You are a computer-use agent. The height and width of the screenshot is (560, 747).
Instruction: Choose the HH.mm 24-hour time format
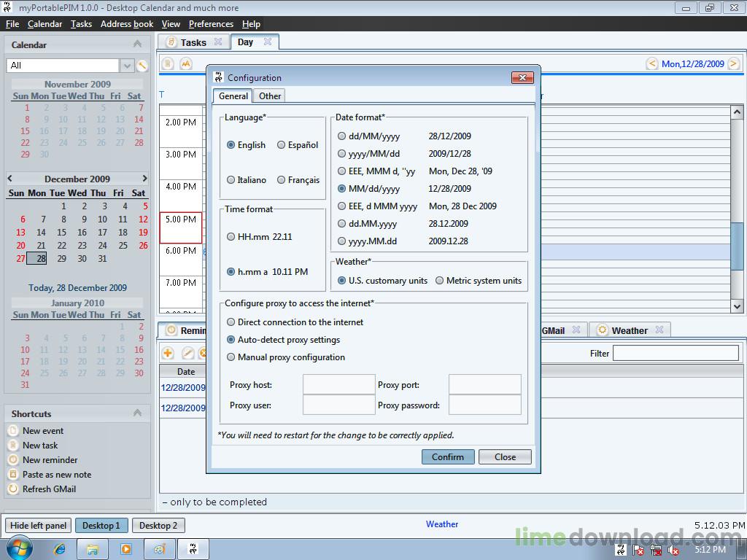click(x=231, y=237)
